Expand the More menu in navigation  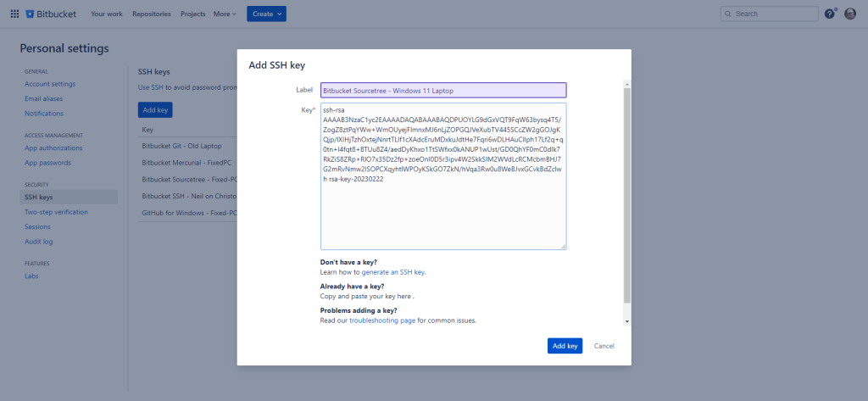tap(225, 14)
